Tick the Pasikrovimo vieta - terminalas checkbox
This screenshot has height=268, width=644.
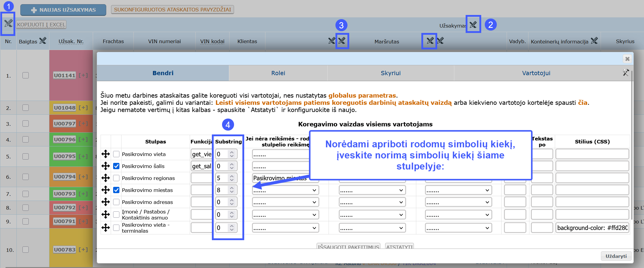pyautogui.click(x=116, y=228)
